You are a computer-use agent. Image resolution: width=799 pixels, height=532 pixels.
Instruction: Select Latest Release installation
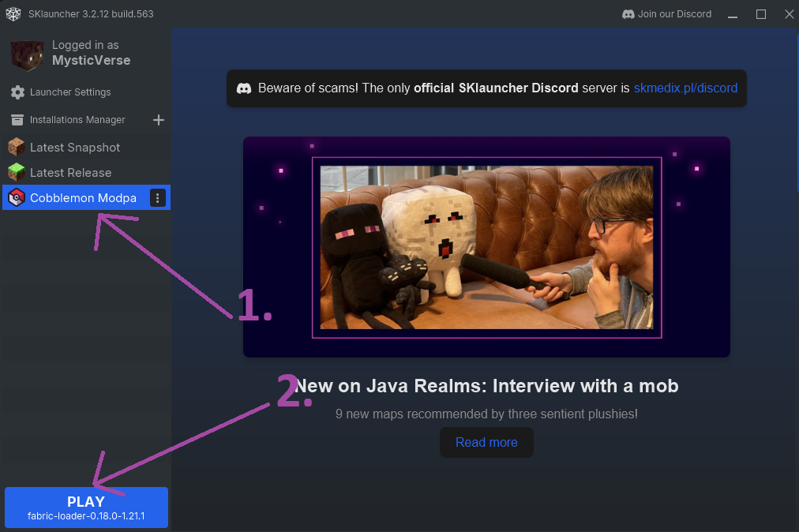pos(70,173)
